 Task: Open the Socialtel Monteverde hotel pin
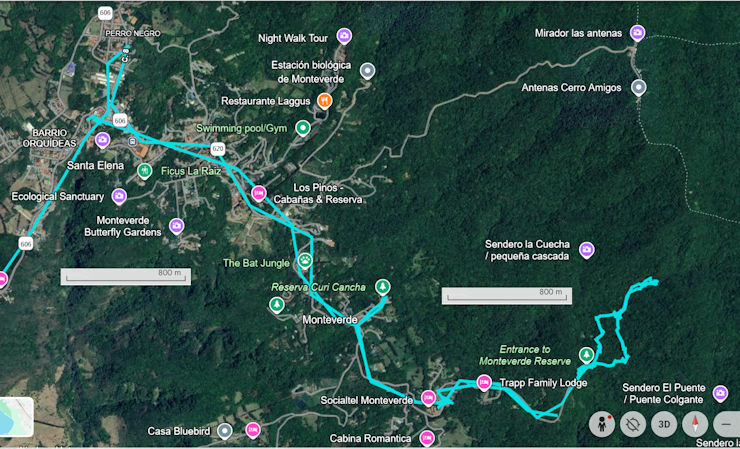click(x=428, y=398)
